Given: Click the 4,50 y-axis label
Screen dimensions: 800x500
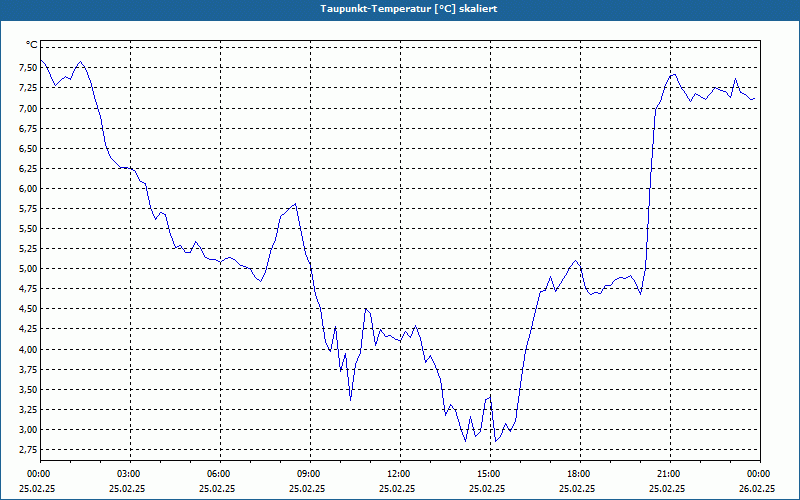Looking at the screenshot, I should click(27, 309).
